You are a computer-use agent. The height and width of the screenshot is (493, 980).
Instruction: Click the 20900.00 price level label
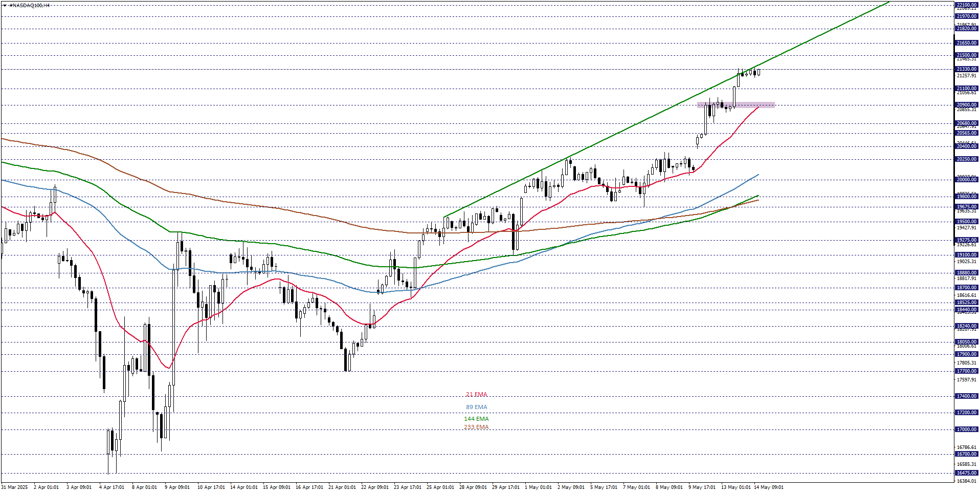click(x=967, y=105)
